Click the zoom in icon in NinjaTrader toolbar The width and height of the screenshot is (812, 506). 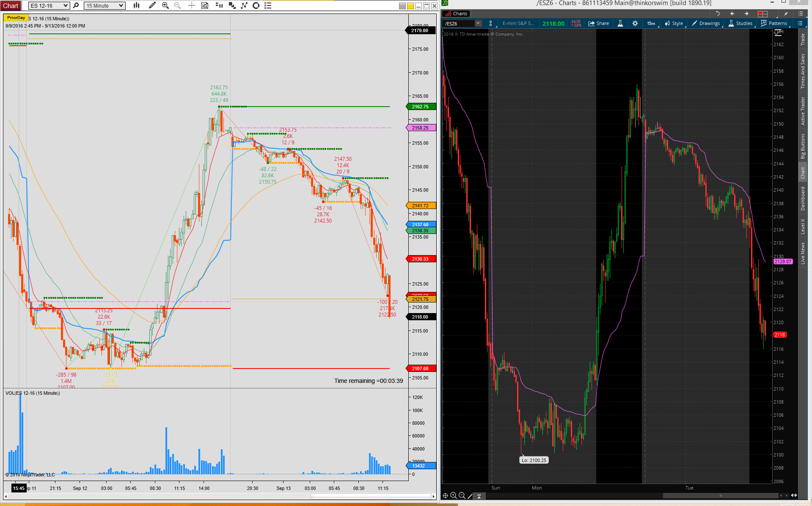pos(165,5)
